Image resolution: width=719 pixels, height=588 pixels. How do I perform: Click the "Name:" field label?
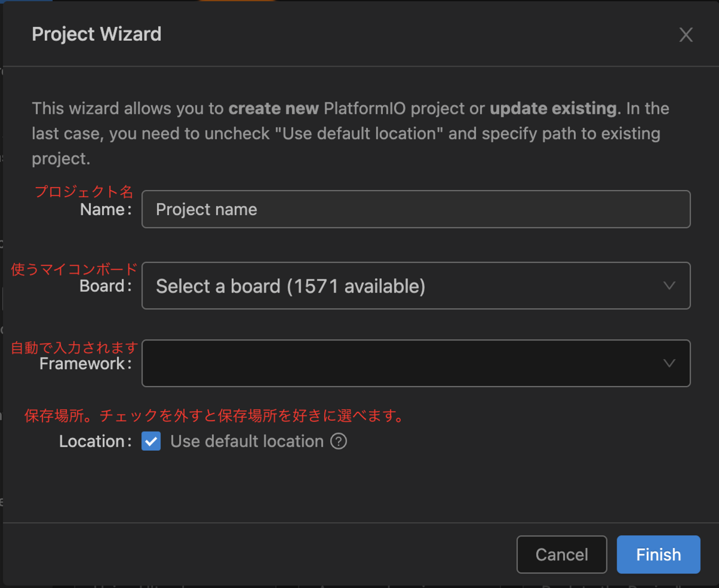pos(105,209)
